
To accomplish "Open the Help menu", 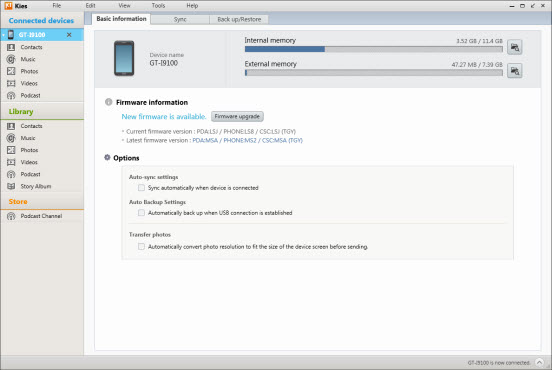I will (192, 6).
